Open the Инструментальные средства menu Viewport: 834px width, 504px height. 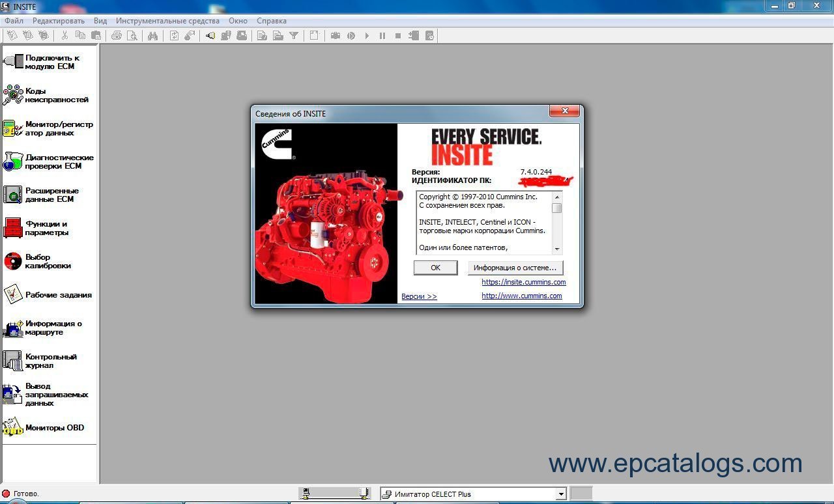(167, 21)
